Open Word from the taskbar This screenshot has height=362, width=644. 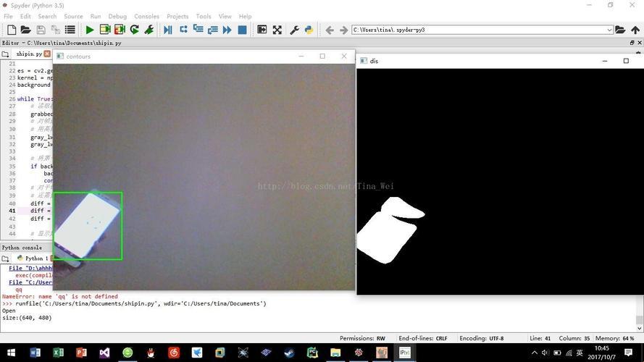35,353
